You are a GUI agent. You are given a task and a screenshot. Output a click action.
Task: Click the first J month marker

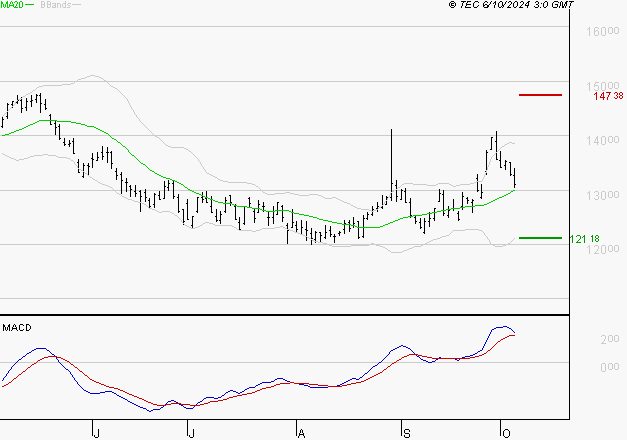pos(96,434)
